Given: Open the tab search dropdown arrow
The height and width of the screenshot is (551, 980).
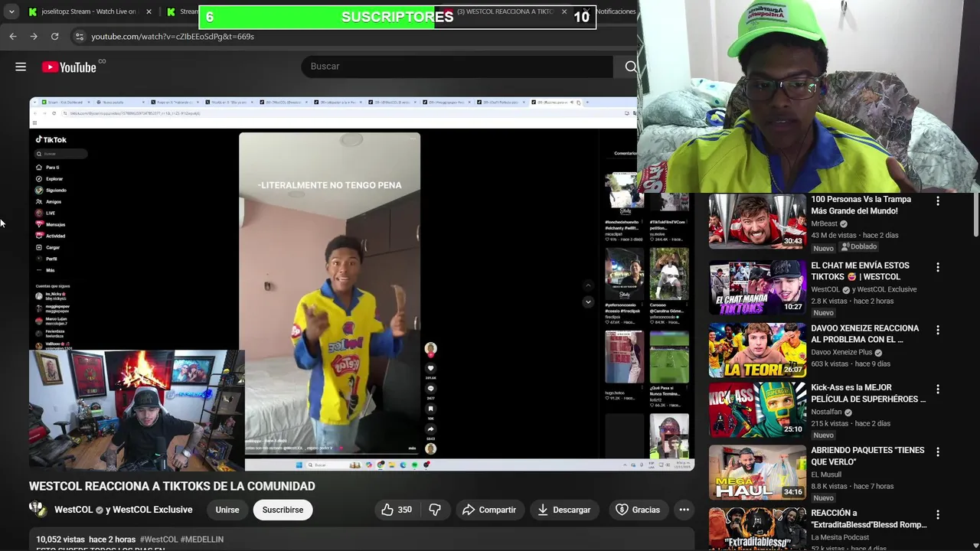Looking at the screenshot, I should coord(11,11).
